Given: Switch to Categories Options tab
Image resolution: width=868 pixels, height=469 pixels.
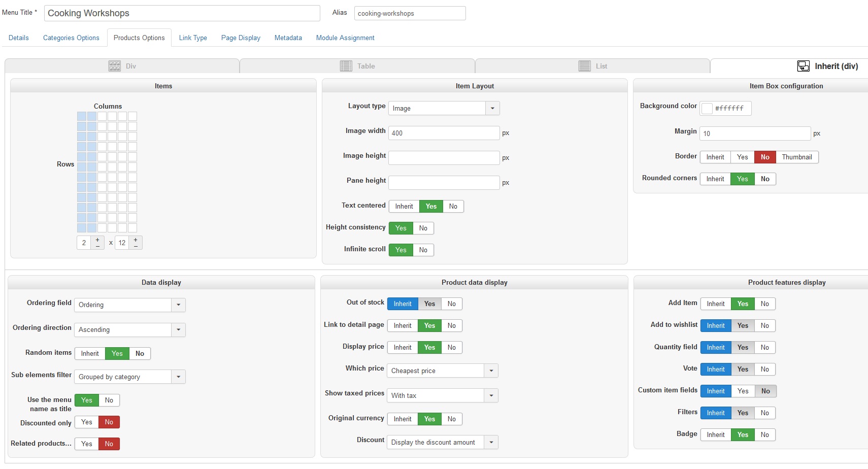Looking at the screenshot, I should pos(71,38).
